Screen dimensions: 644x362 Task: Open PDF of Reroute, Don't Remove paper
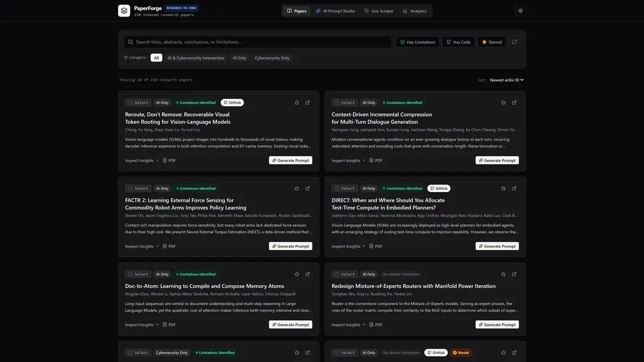[169, 160]
